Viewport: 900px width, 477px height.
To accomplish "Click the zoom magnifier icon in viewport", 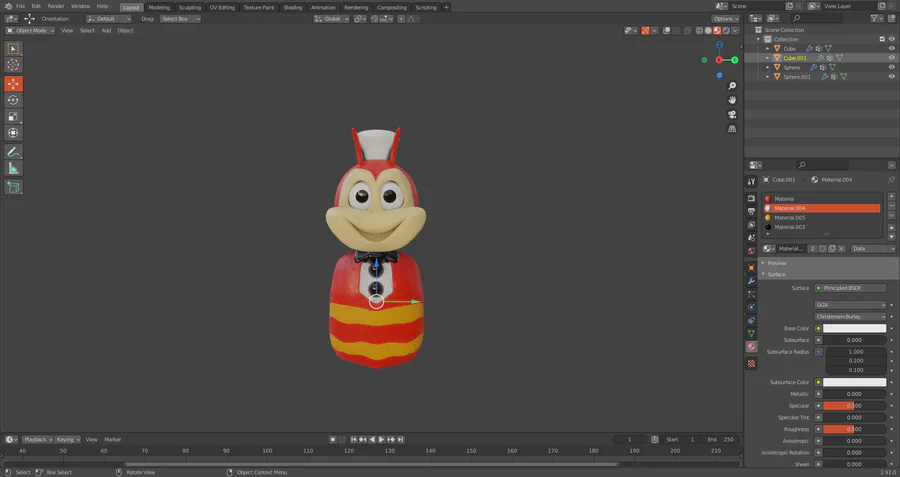I will (732, 86).
